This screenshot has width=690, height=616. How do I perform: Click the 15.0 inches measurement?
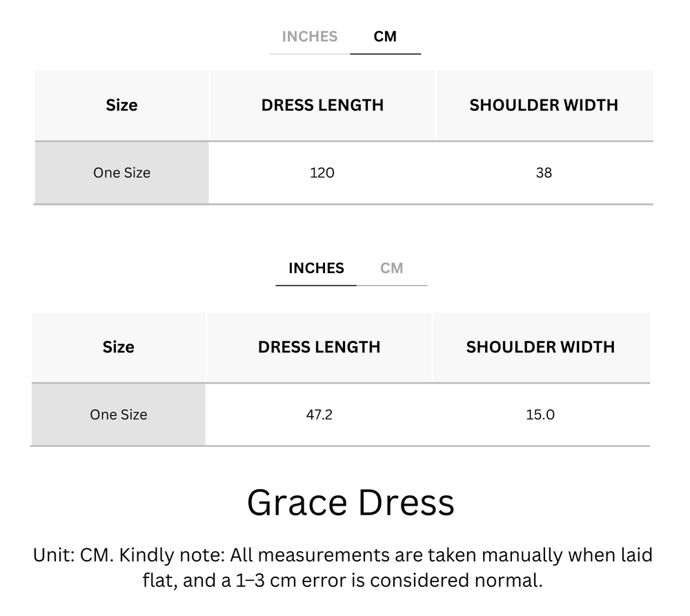click(540, 415)
